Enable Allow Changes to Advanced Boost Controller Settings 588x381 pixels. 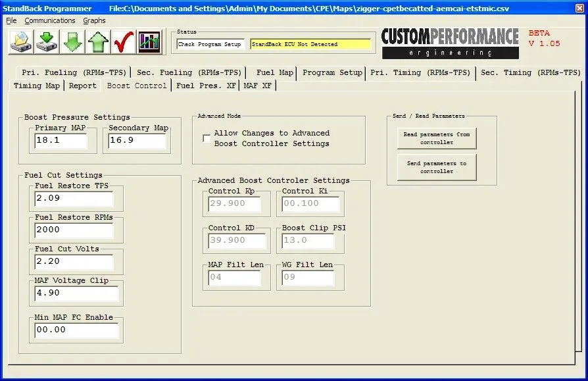click(207, 138)
